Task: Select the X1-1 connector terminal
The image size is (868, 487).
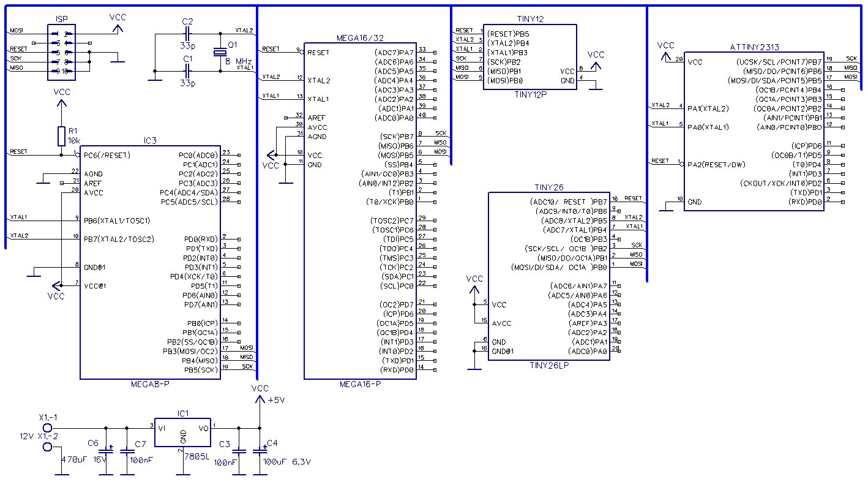Action: click(47, 428)
